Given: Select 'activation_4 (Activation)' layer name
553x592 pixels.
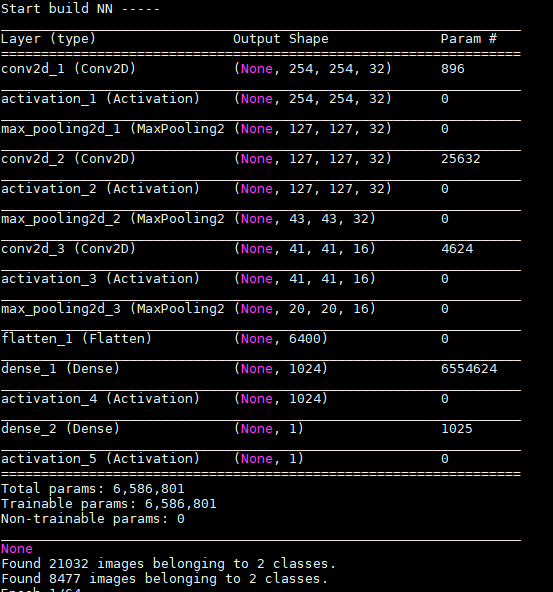Looking at the screenshot, I should [x=100, y=399].
